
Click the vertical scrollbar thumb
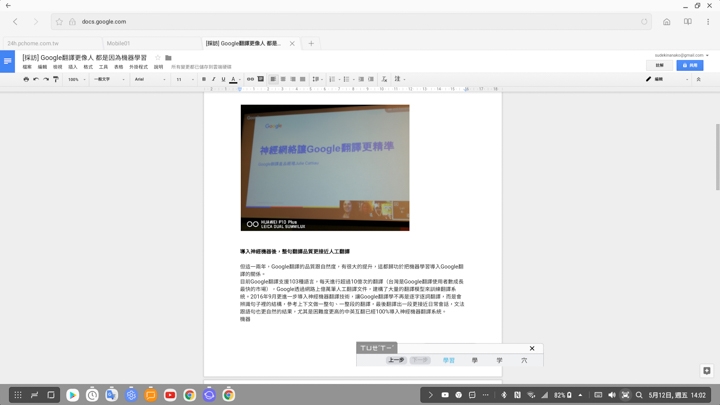pyautogui.click(x=717, y=157)
